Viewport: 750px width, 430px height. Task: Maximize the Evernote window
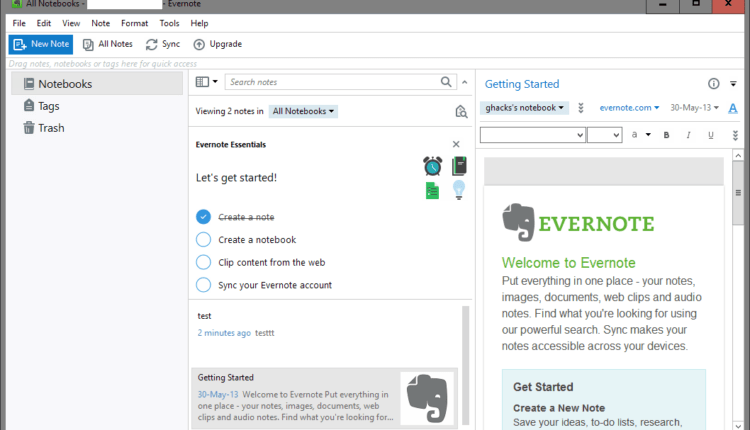click(x=696, y=5)
